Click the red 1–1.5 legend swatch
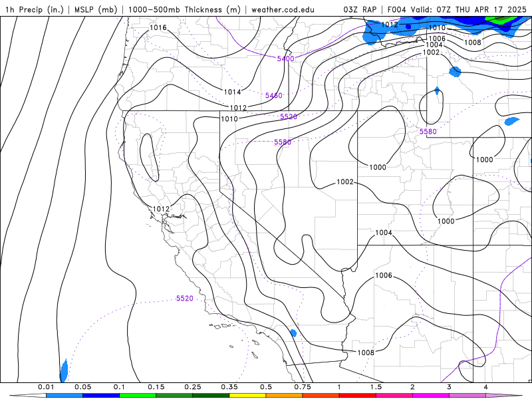This screenshot has width=532, height=399. [358, 396]
